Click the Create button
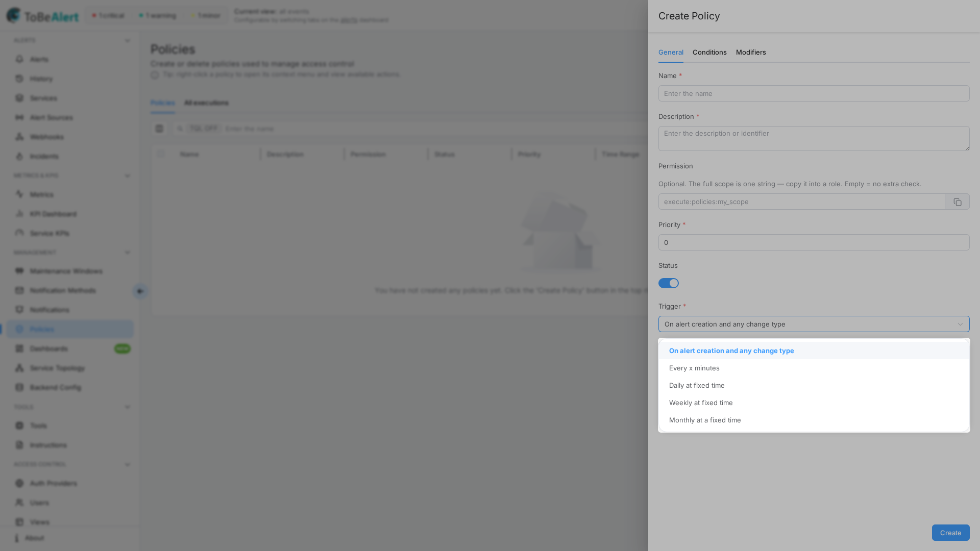 click(950, 533)
